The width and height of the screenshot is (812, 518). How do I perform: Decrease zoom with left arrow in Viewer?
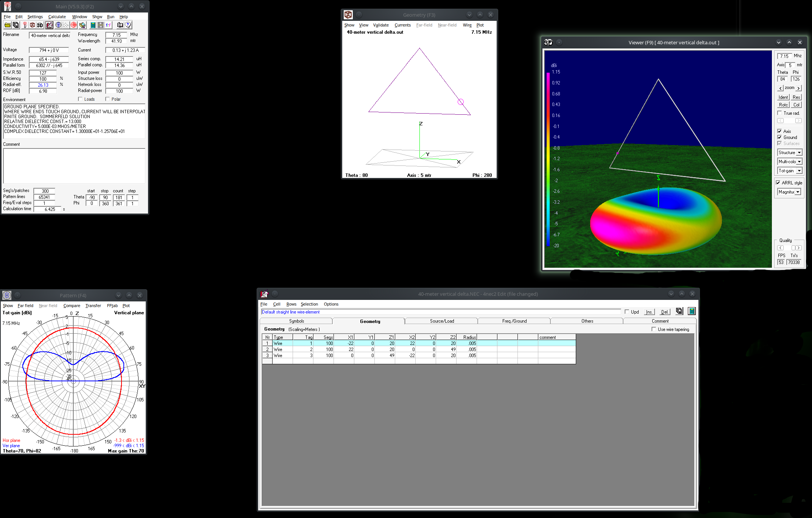pyautogui.click(x=781, y=88)
